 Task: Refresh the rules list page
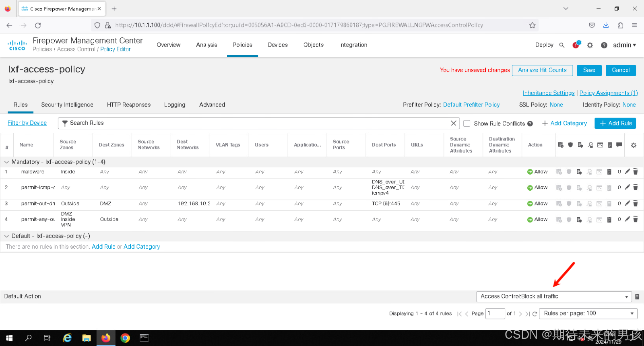535,314
